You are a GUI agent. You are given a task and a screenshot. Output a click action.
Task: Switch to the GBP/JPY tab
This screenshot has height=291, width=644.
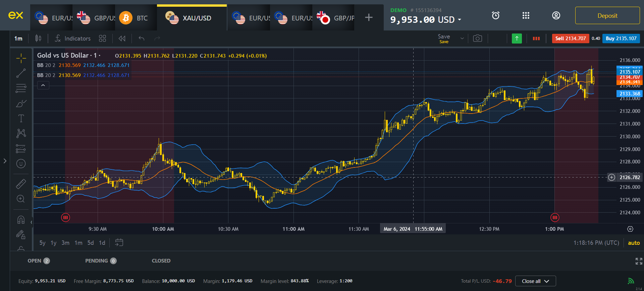tap(333, 18)
